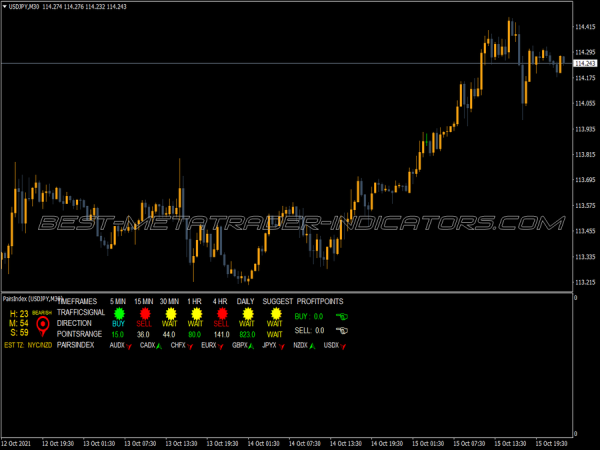Click the SELL direction under 15 MIN
600x450 pixels.
[x=144, y=324]
